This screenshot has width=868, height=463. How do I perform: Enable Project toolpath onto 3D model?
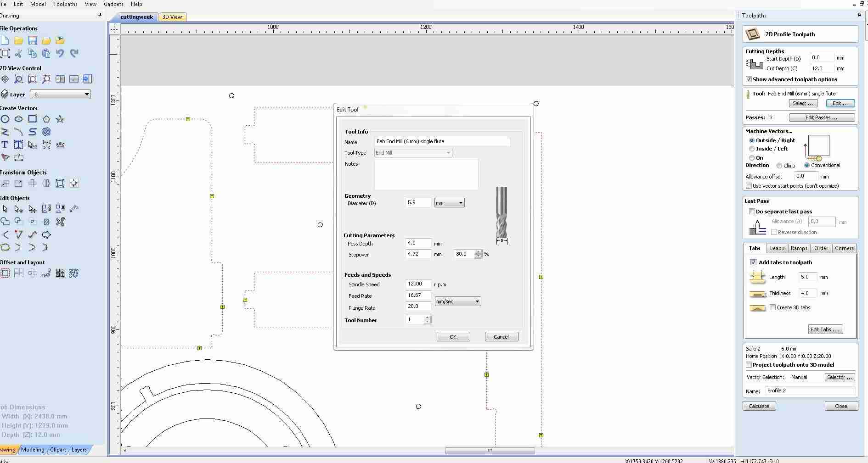click(749, 365)
